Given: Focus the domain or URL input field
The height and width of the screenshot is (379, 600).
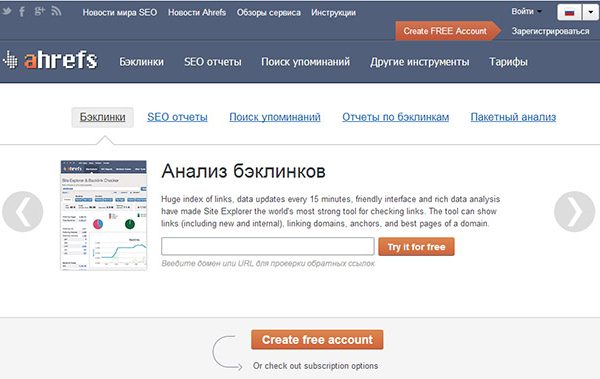Looking at the screenshot, I should pyautogui.click(x=268, y=246).
